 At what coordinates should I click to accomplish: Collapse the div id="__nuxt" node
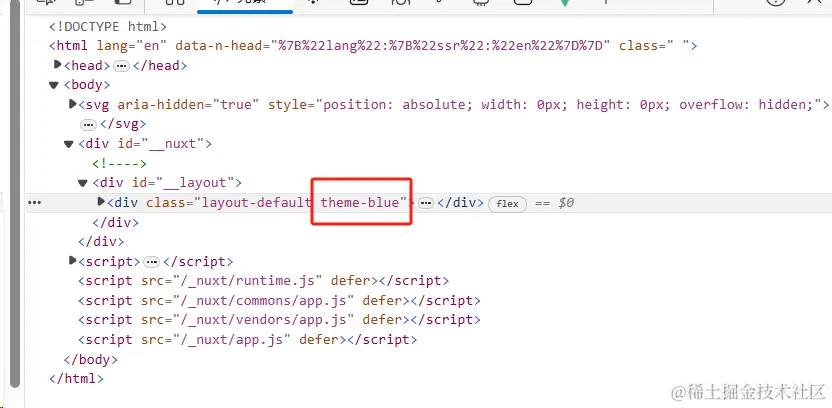[68, 144]
